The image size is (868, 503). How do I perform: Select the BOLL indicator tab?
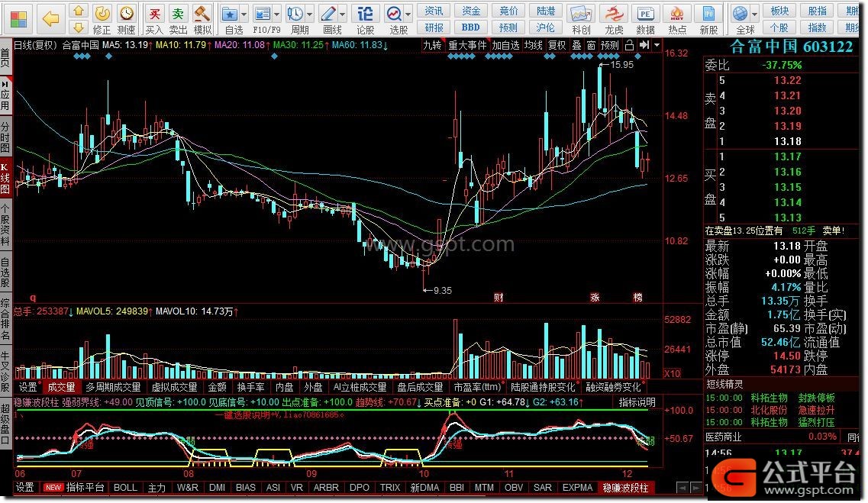pos(125,488)
